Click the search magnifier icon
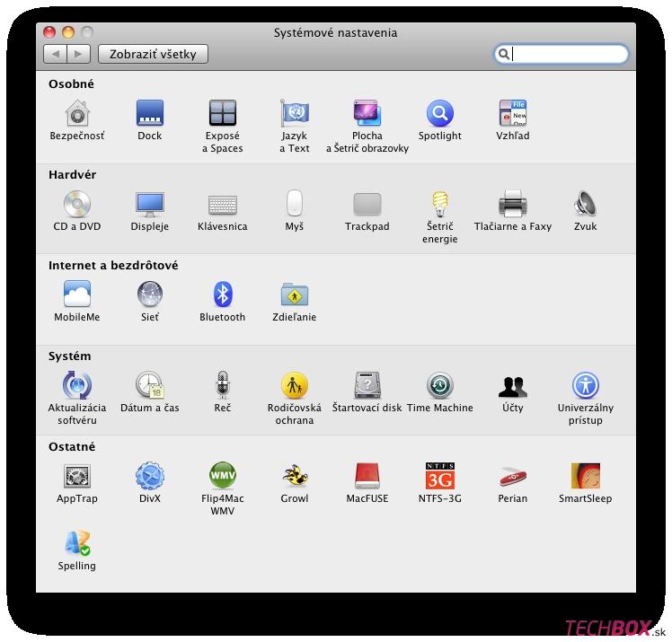Image resolution: width=672 pixels, height=642 pixels. 504,54
